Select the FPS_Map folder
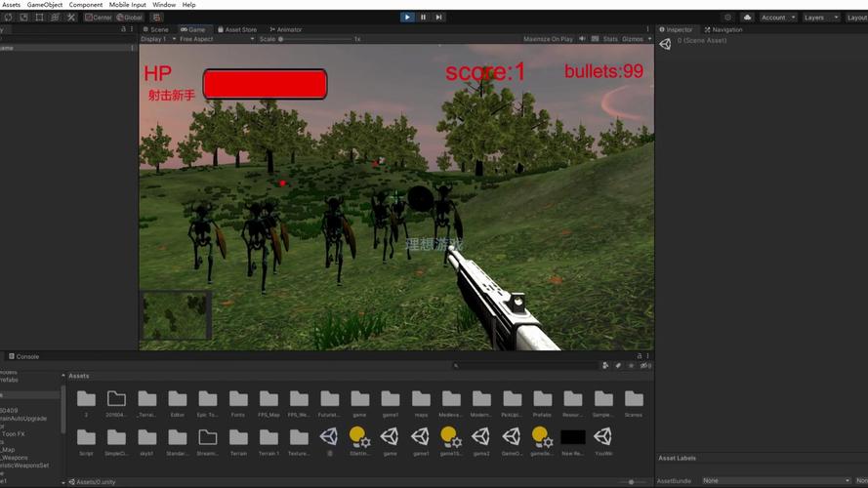This screenshot has width=868, height=488. 269,403
